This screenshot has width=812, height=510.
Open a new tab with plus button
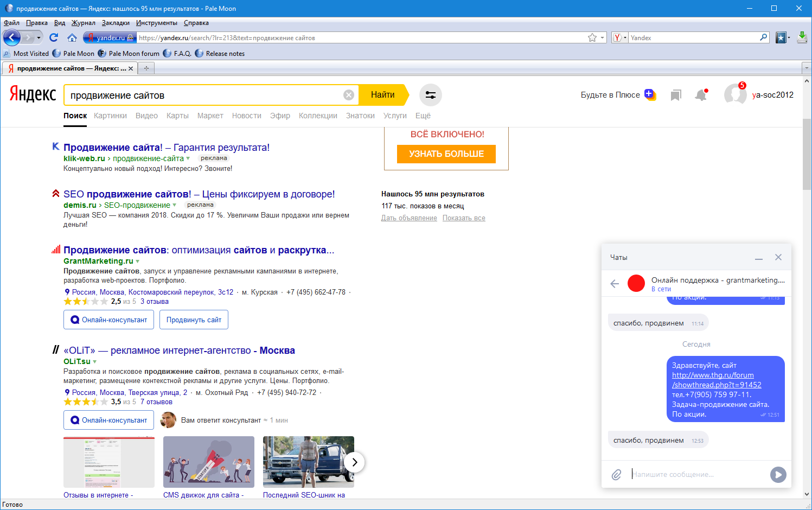point(146,68)
